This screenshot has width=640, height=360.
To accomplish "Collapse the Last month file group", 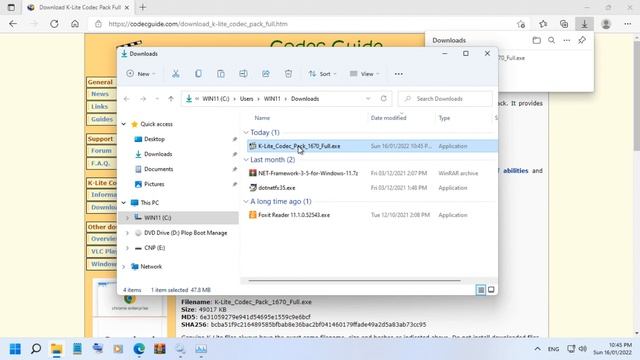I will pos(246,160).
